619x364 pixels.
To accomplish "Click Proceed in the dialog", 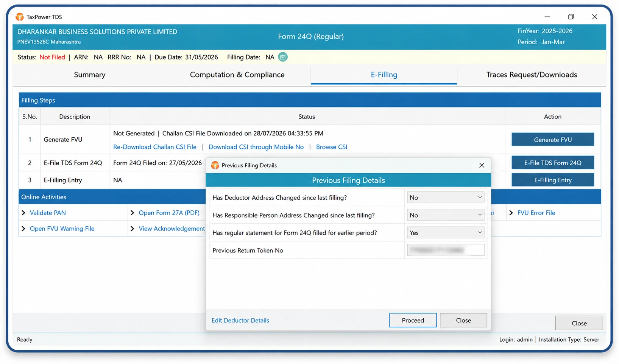I will (x=413, y=320).
